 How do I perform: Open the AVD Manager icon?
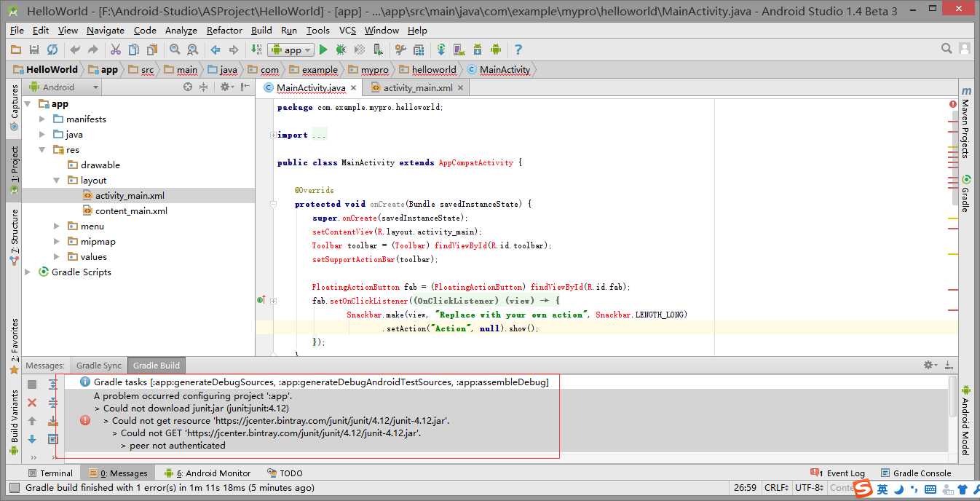(x=459, y=50)
